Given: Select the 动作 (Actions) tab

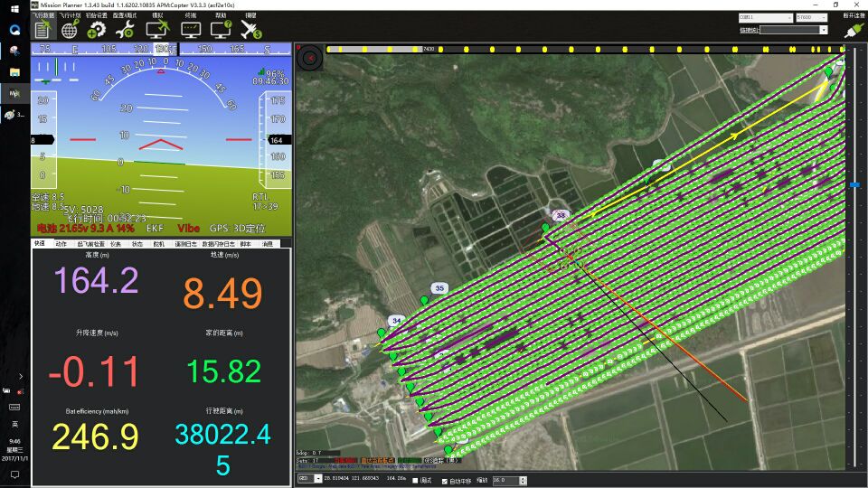Looking at the screenshot, I should pyautogui.click(x=61, y=244).
